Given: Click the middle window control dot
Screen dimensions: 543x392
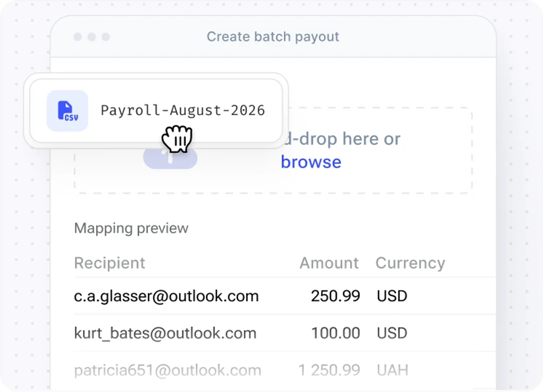Looking at the screenshot, I should tap(92, 37).
